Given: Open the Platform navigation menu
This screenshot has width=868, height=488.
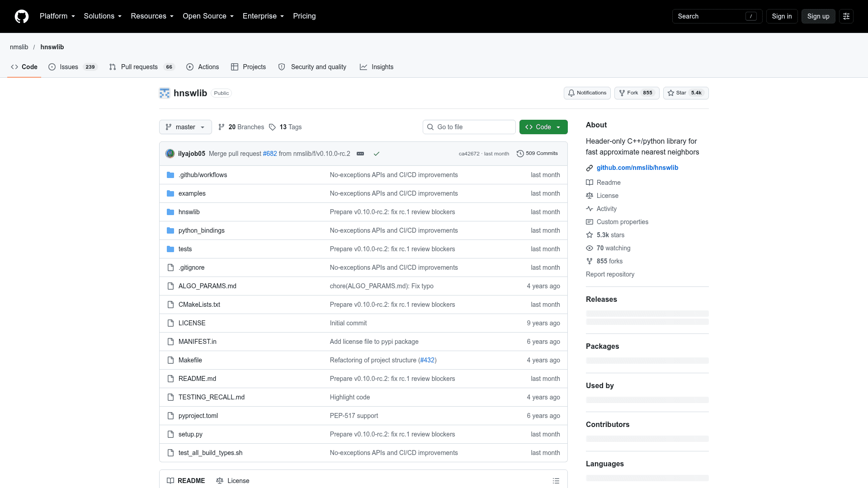Looking at the screenshot, I should tap(57, 16).
